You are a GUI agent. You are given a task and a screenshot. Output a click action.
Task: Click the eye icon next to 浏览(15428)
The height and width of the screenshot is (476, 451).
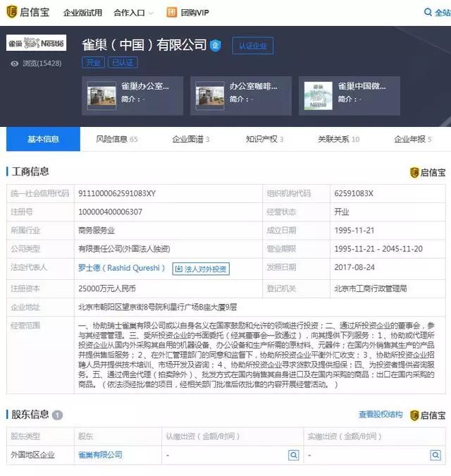tap(15, 63)
